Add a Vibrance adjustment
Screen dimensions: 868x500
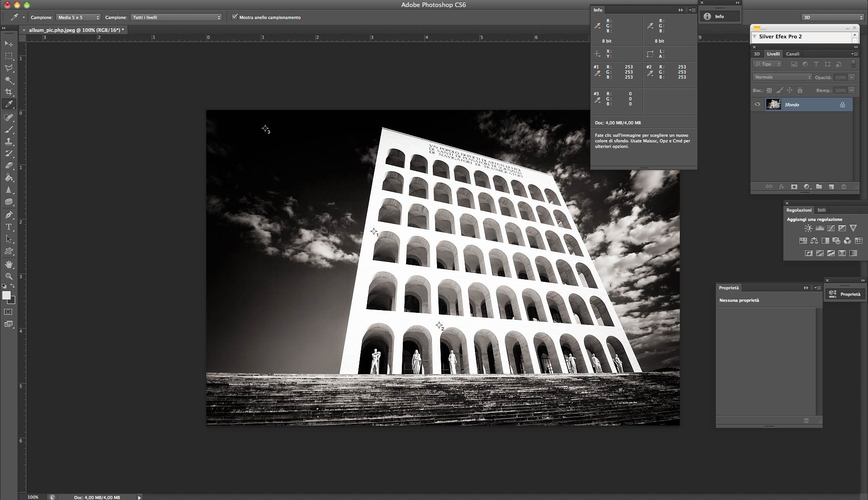coord(853,228)
